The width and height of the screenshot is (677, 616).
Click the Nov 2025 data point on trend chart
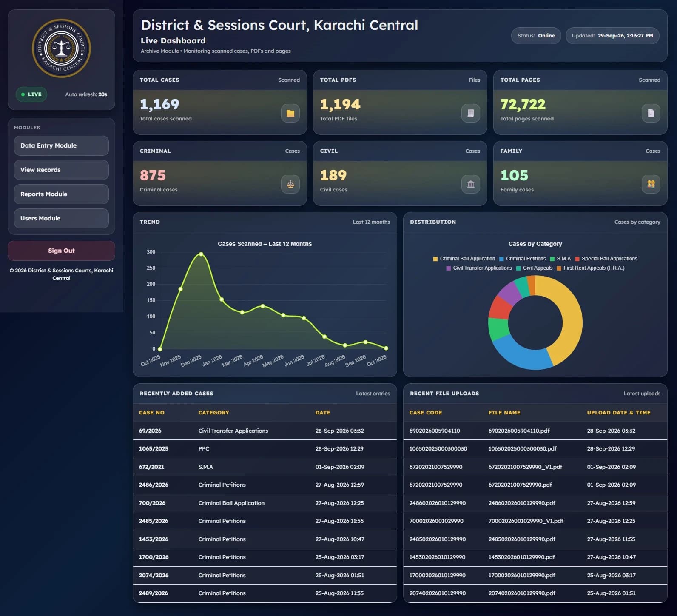[180, 289]
